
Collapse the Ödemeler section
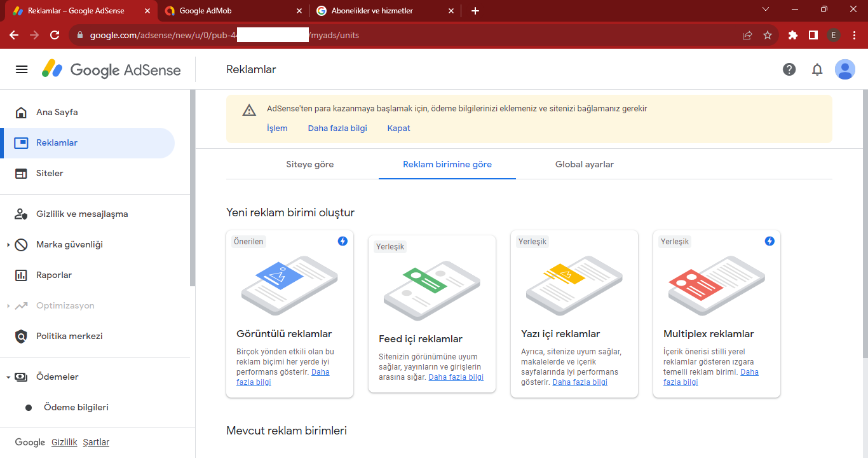[8, 377]
